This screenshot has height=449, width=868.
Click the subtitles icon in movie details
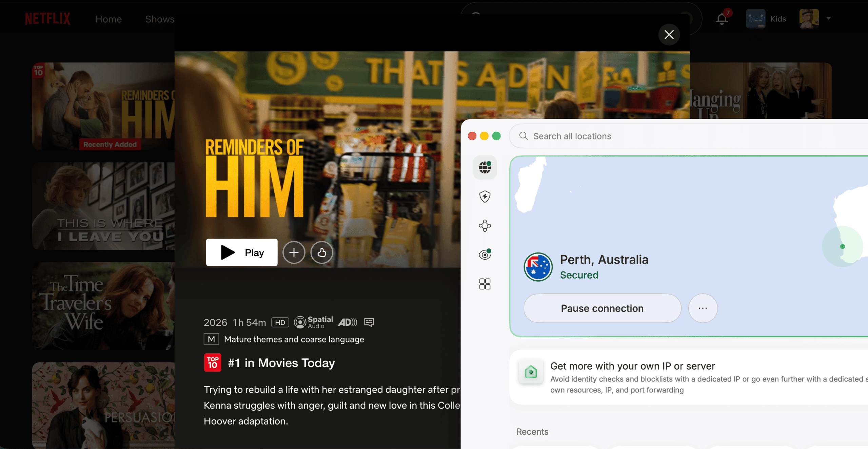click(x=369, y=322)
